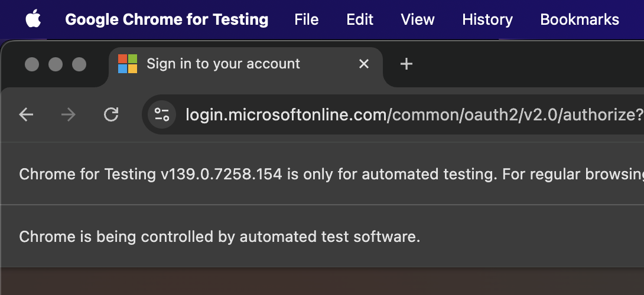Close the 'Sign in to your account' tab
644x295 pixels.
click(364, 64)
